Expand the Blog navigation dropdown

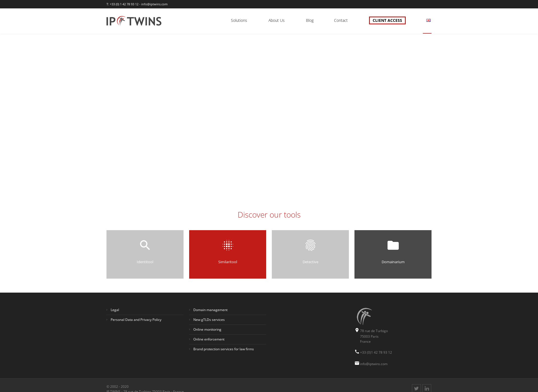[x=309, y=20]
